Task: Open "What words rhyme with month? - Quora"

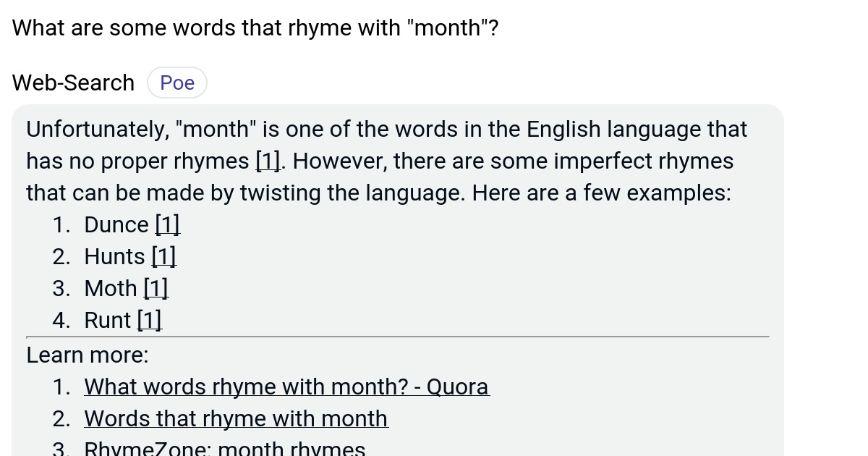Action: (x=286, y=387)
